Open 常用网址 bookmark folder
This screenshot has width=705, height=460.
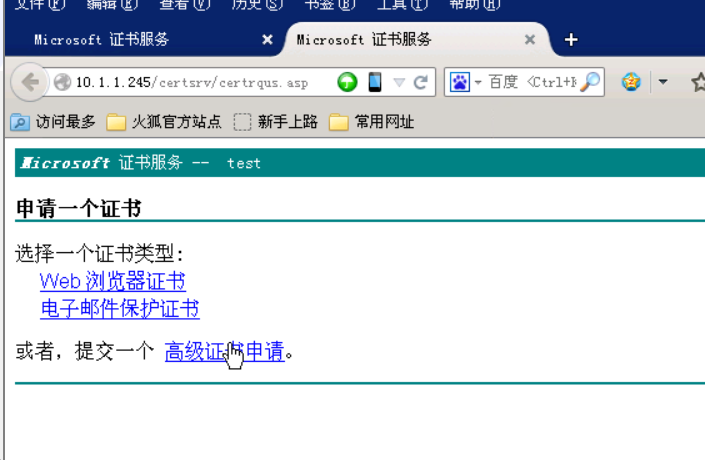[371, 122]
